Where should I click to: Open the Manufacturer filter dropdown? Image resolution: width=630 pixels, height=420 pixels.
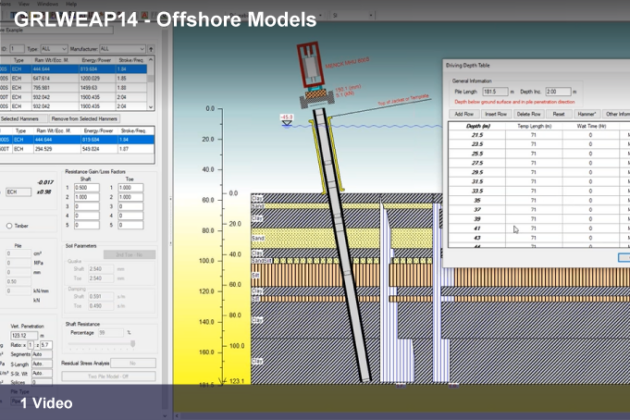[122, 49]
